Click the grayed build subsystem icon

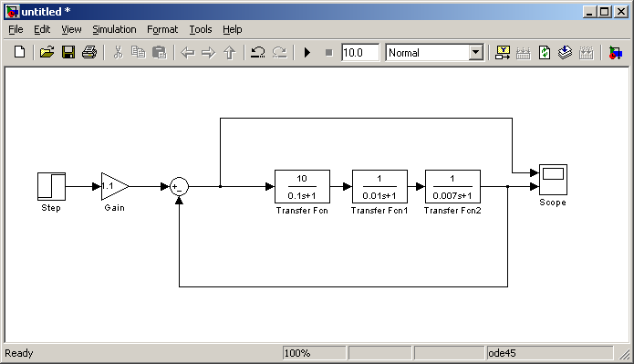[586, 53]
